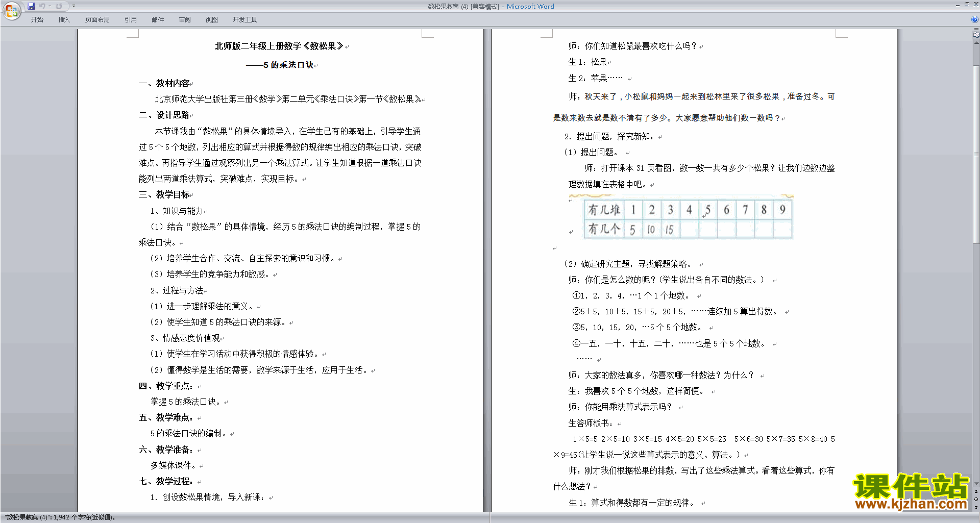This screenshot has width=980, height=523.
Task: Switch to the 页面布局 tab
Action: 97,19
